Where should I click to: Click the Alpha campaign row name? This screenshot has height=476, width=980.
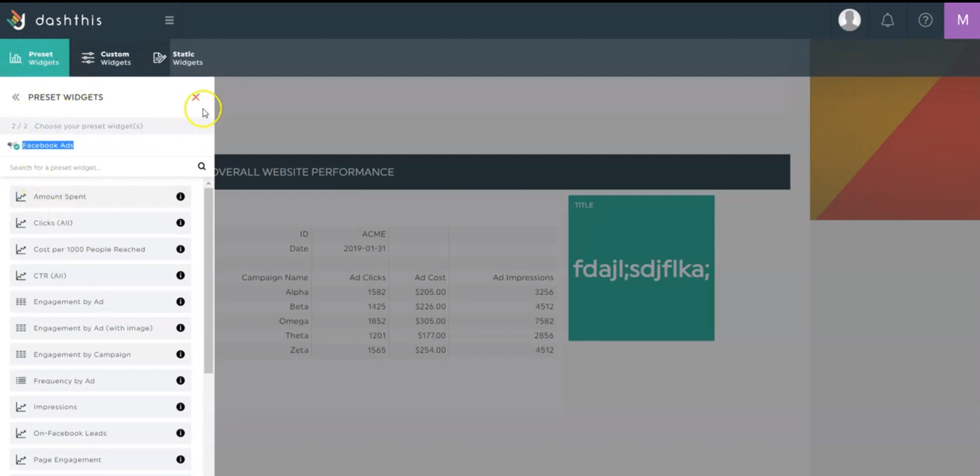(297, 292)
